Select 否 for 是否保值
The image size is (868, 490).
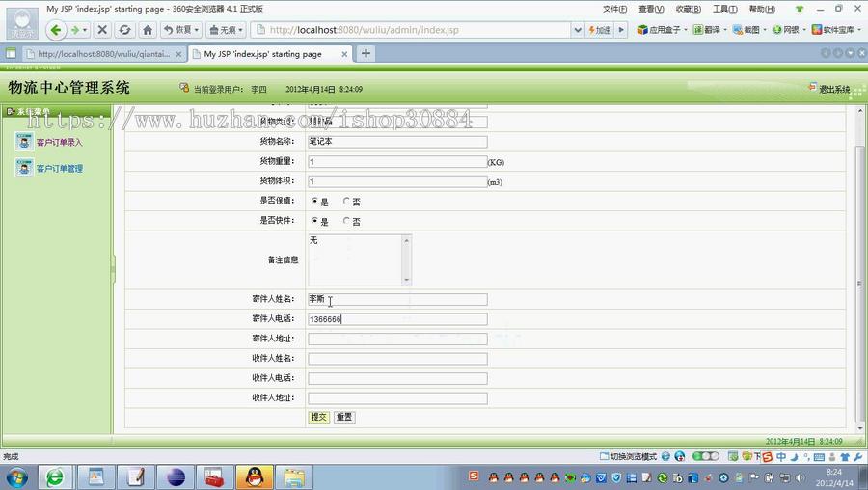coord(346,202)
